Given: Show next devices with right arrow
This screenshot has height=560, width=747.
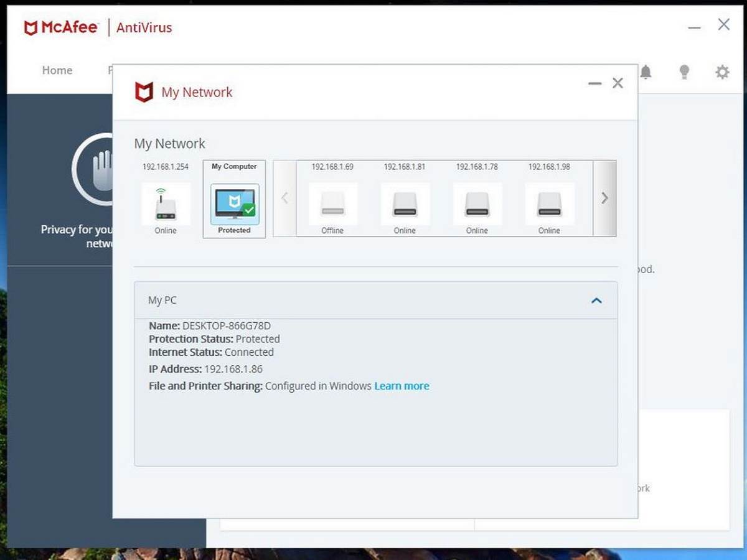Looking at the screenshot, I should pos(604,198).
